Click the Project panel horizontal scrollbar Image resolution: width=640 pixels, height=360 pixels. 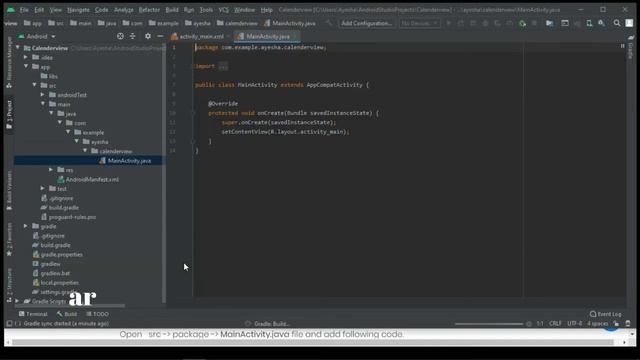coord(69,305)
